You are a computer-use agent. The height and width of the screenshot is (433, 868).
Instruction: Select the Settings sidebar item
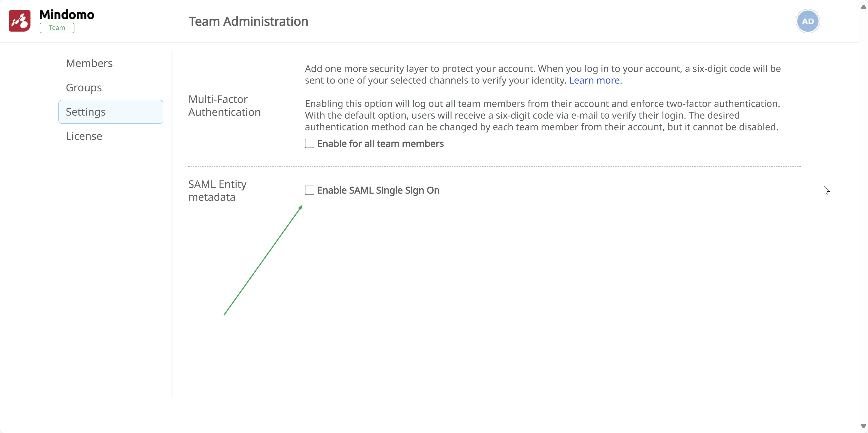(x=111, y=112)
